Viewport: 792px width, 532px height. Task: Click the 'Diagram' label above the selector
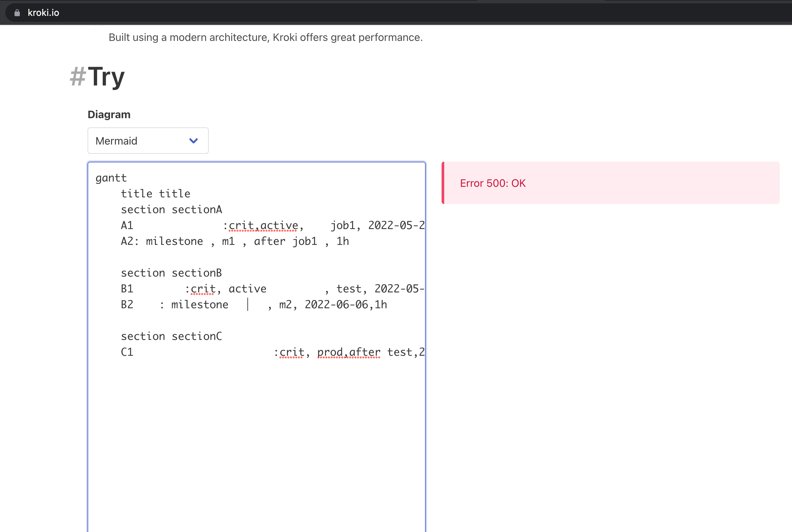click(x=109, y=114)
